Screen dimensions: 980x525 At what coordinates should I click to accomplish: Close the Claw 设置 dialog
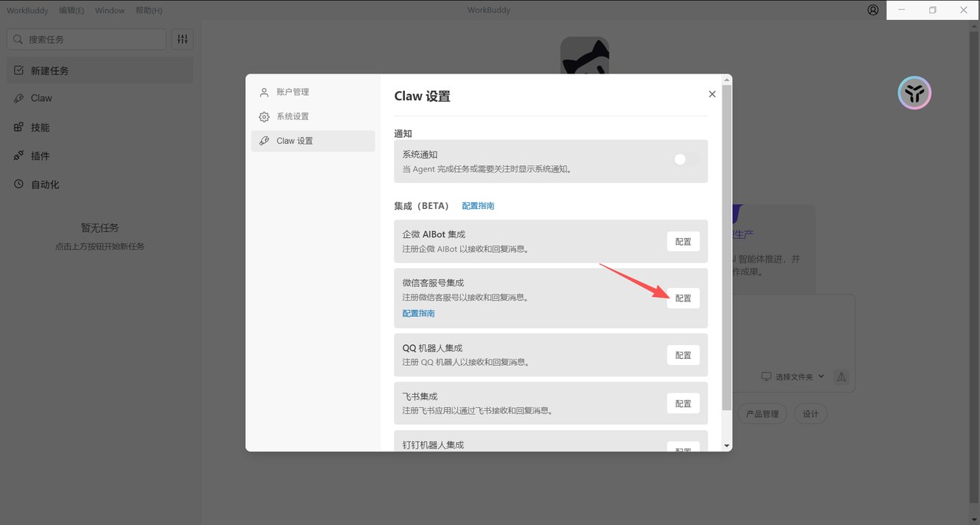pyautogui.click(x=712, y=94)
